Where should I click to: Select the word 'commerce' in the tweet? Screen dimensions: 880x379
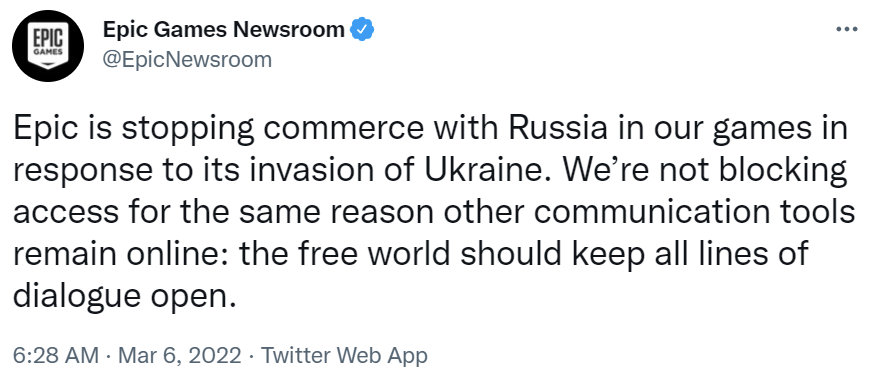point(342,130)
